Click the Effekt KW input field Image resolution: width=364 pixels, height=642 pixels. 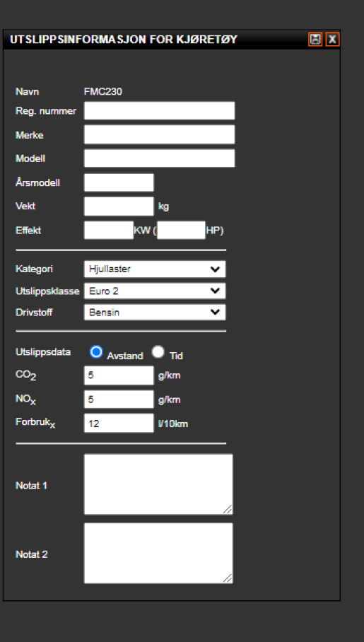[109, 230]
